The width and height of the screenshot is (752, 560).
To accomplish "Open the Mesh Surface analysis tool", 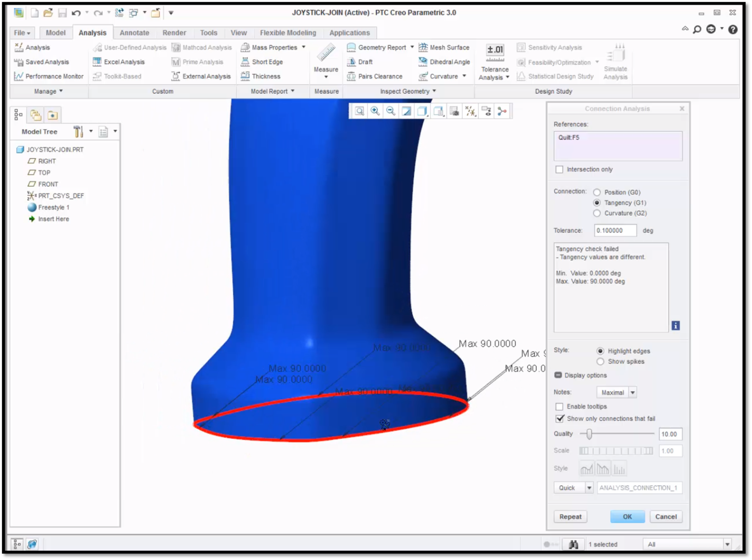I will (444, 47).
